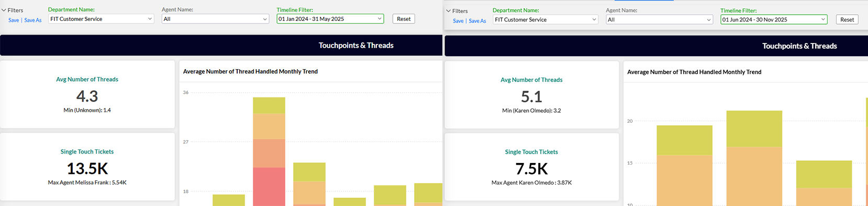Open Agent Name dropdown in the dashboard ending 31 May 2025
868x206 pixels.
[215, 19]
